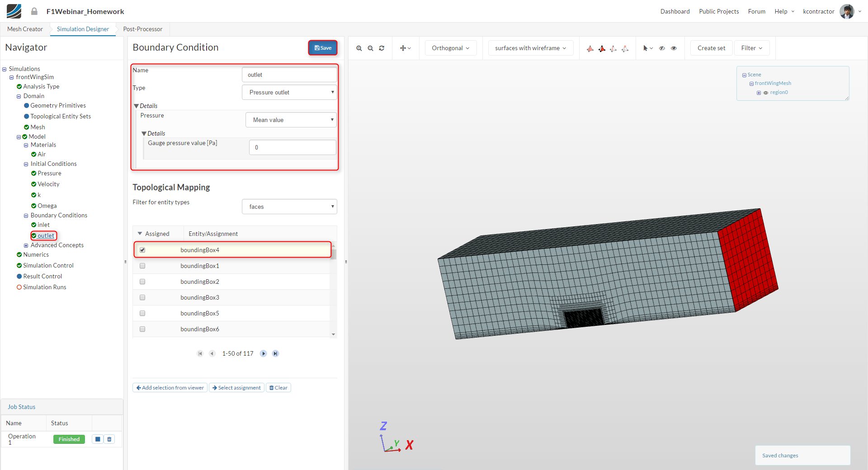Click the show-all eye icon in toolbar
Image resolution: width=868 pixels, height=470 pixels.
tap(674, 48)
